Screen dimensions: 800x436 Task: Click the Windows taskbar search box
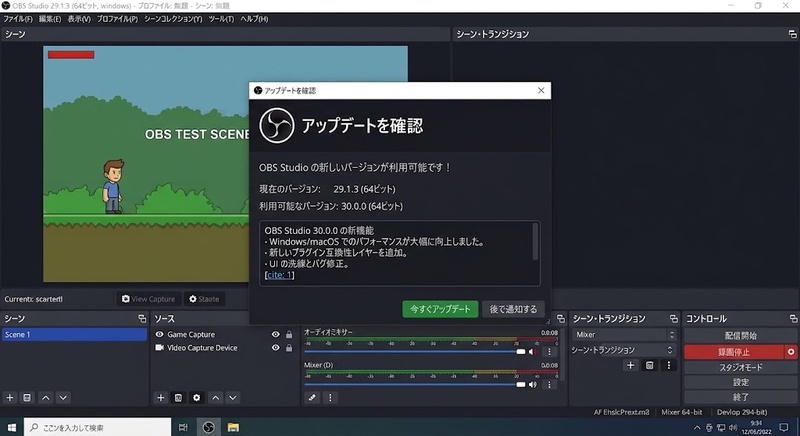[97, 427]
